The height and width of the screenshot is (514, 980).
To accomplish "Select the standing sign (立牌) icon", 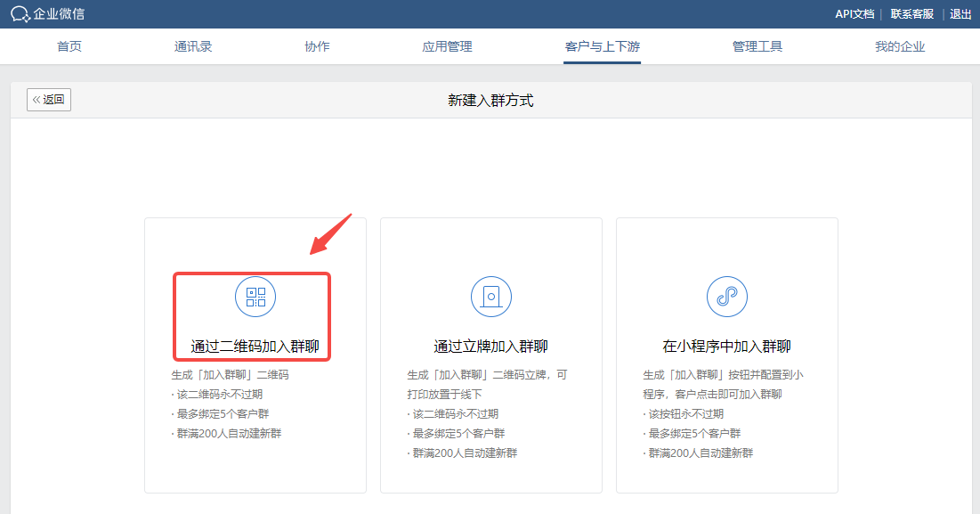I will tap(491, 297).
